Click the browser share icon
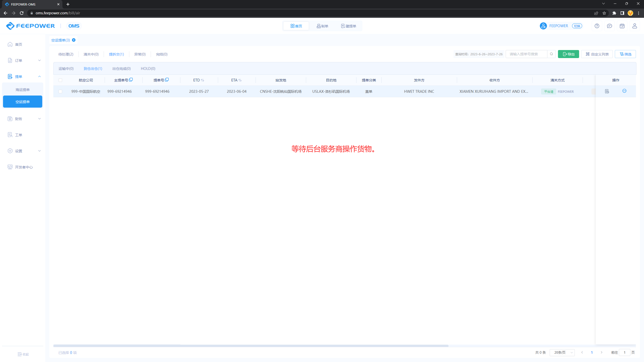This screenshot has width=644, height=362. (596, 13)
